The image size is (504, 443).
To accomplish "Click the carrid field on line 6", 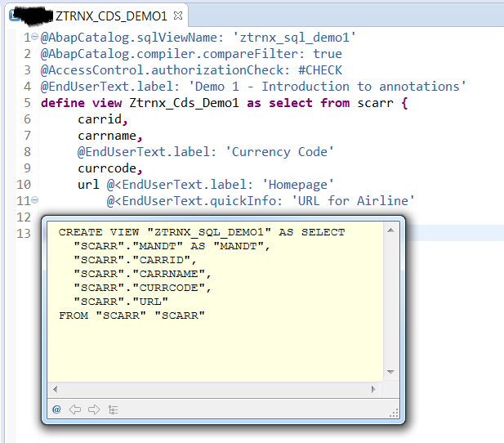I will [x=100, y=119].
